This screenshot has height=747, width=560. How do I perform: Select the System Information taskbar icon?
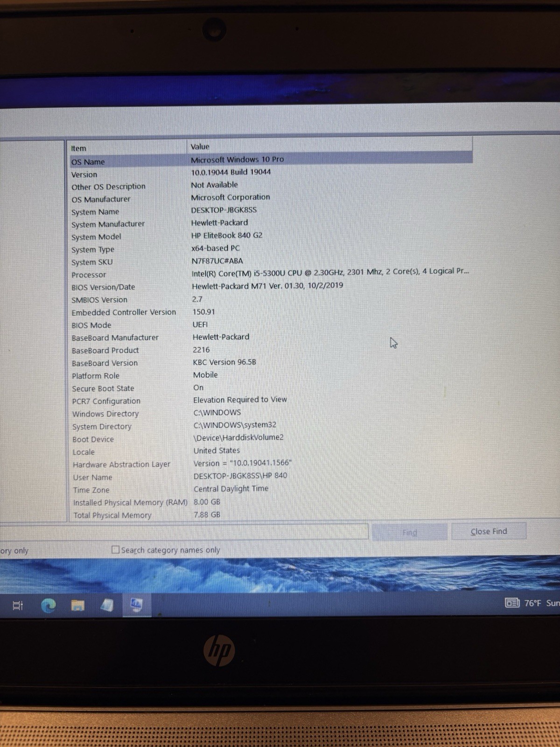tap(136, 605)
